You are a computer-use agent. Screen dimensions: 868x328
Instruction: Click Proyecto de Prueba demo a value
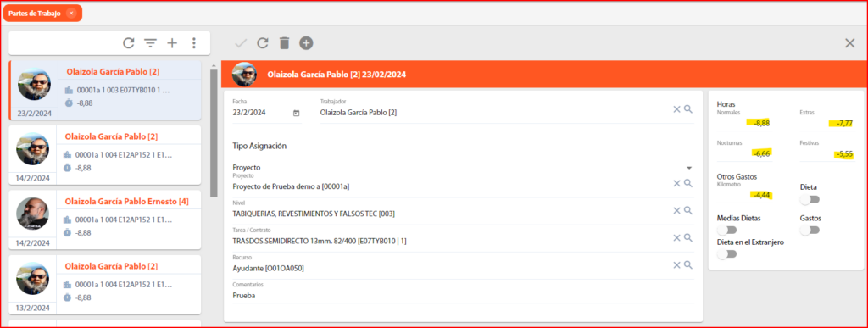(292, 186)
